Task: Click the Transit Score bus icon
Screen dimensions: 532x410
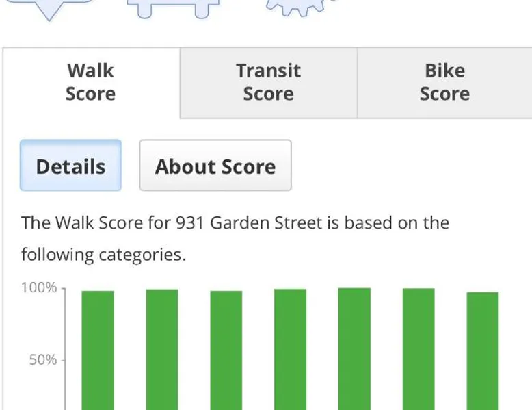Action: (174, 8)
